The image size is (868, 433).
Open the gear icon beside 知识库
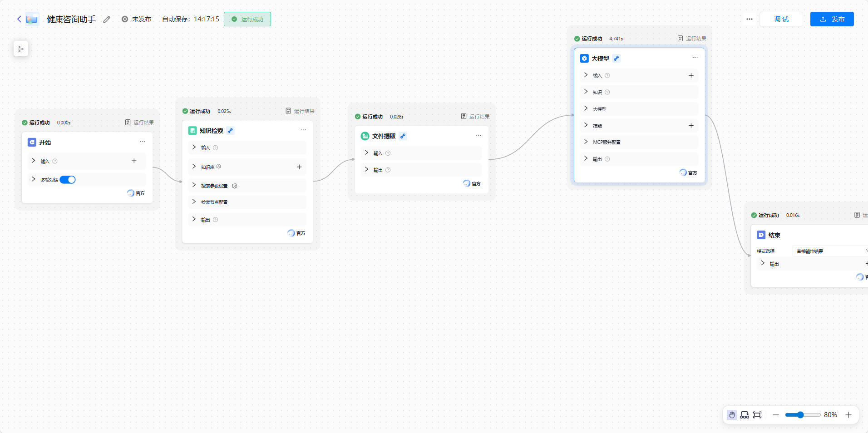(x=219, y=166)
